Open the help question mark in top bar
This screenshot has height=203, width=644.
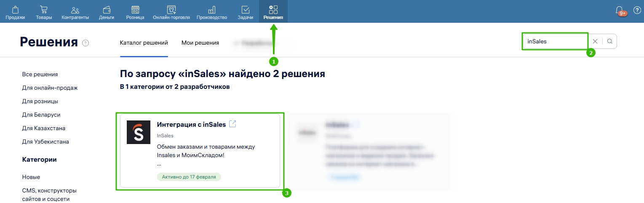[x=637, y=11]
